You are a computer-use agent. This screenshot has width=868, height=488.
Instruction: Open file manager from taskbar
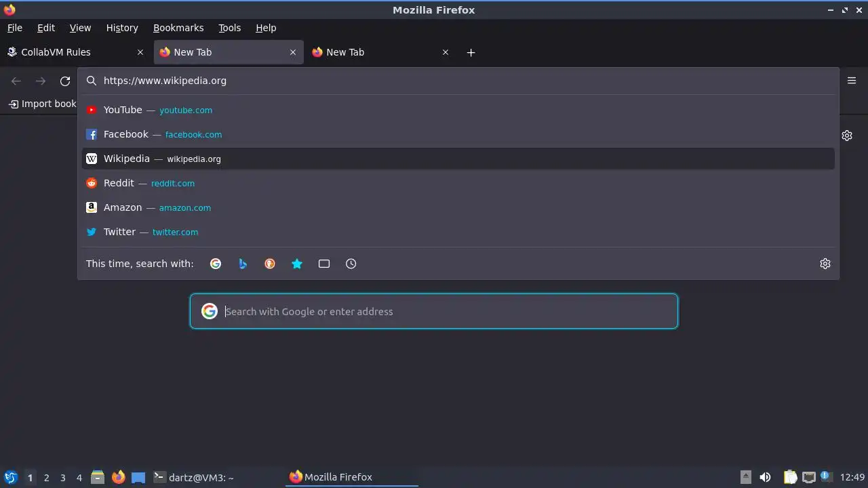coord(98,477)
